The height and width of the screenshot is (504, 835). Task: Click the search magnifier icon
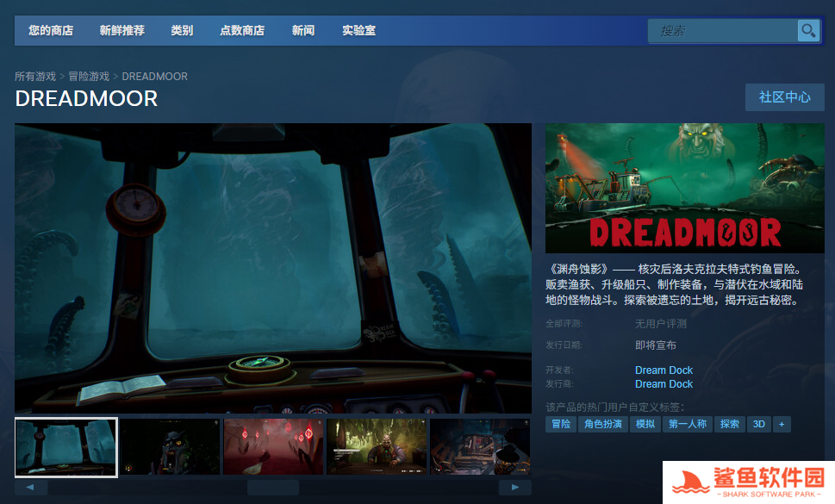[x=807, y=31]
